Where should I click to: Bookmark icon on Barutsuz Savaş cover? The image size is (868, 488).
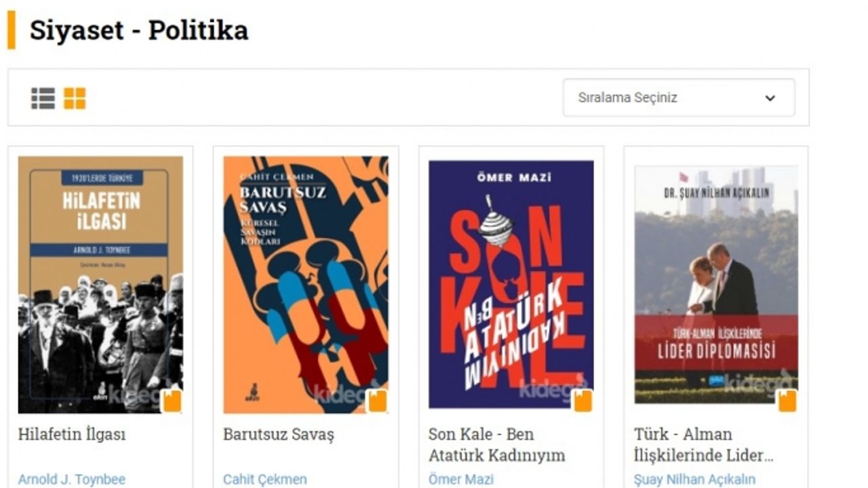tap(377, 401)
